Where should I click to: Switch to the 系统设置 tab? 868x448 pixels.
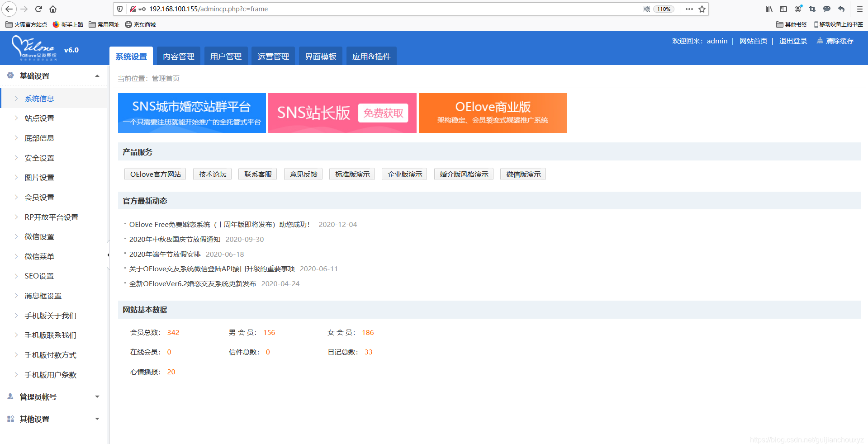[x=131, y=56]
